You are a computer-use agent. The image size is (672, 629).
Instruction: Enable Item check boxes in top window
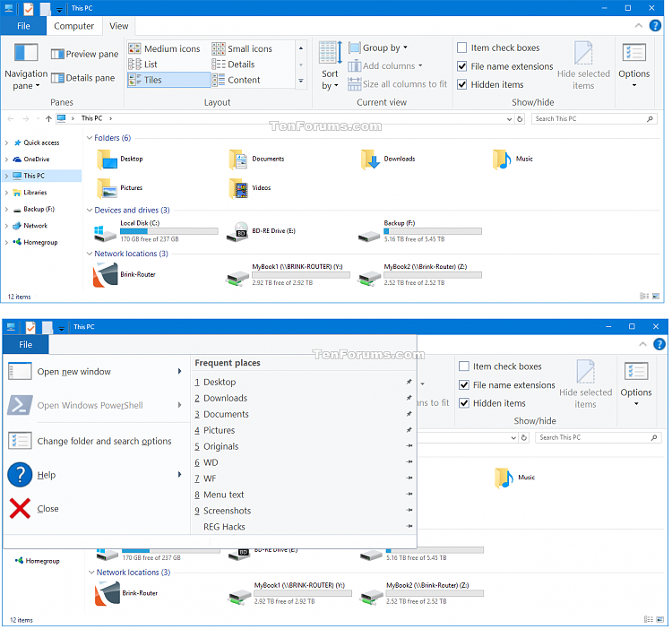(462, 47)
